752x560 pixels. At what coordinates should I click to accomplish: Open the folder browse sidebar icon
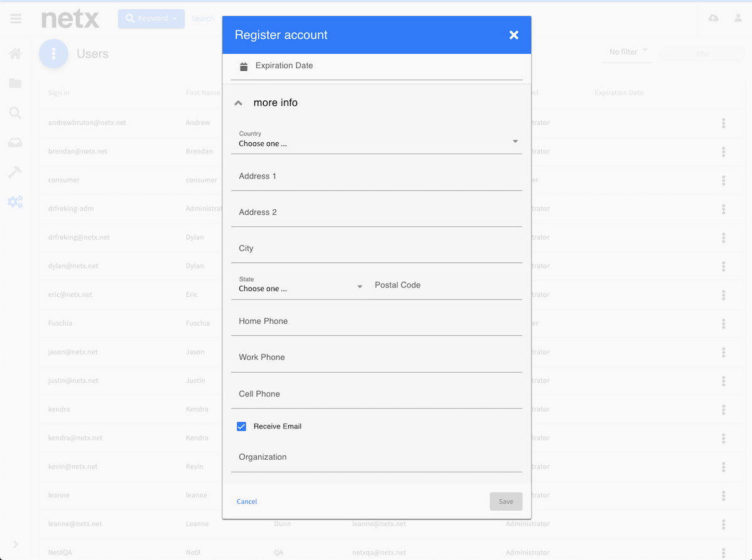[x=15, y=83]
